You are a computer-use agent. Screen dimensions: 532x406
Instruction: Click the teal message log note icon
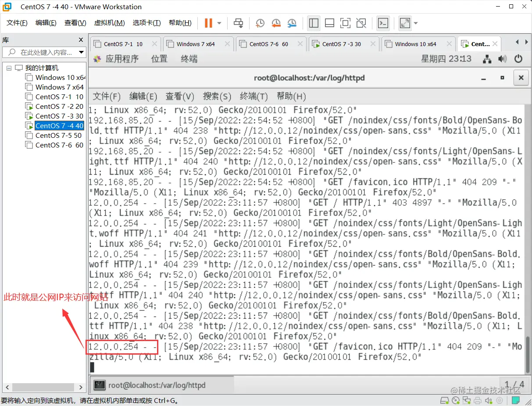click(516, 400)
